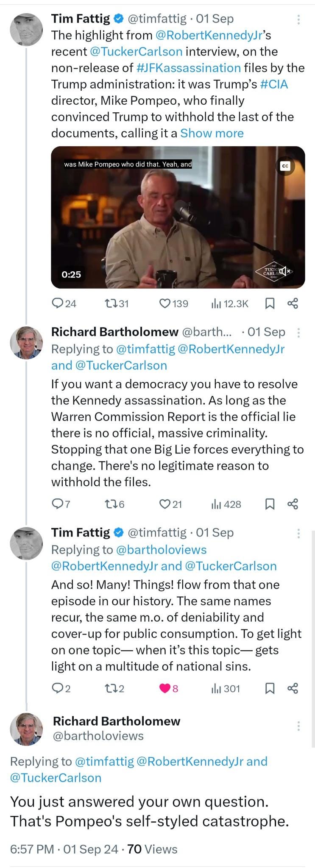Retweet the video tweet with 31 reposts
Image resolution: width=315 pixels, height=868 pixels.
click(x=116, y=303)
